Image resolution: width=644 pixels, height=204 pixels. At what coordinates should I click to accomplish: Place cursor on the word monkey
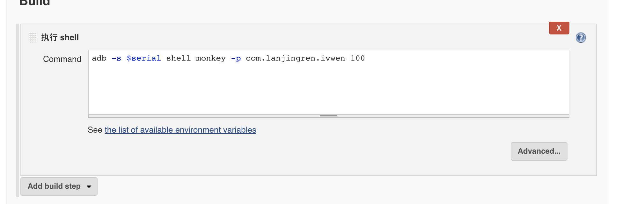210,58
